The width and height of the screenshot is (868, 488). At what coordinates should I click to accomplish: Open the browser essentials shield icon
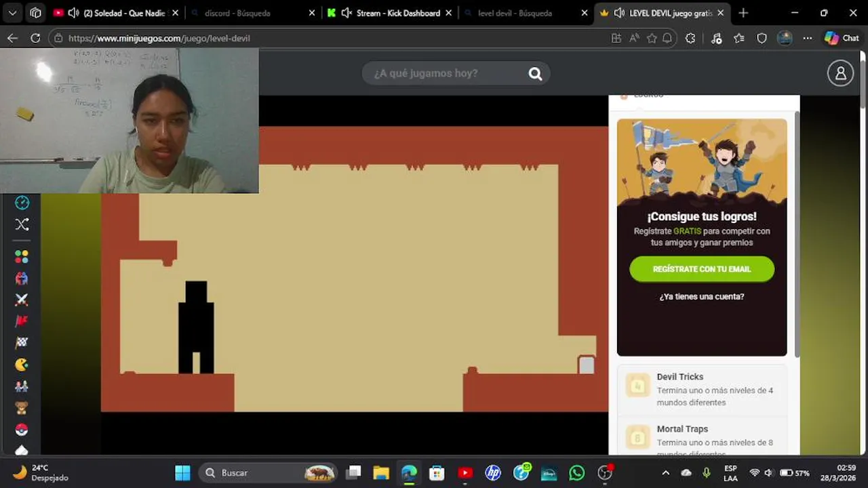762,39
